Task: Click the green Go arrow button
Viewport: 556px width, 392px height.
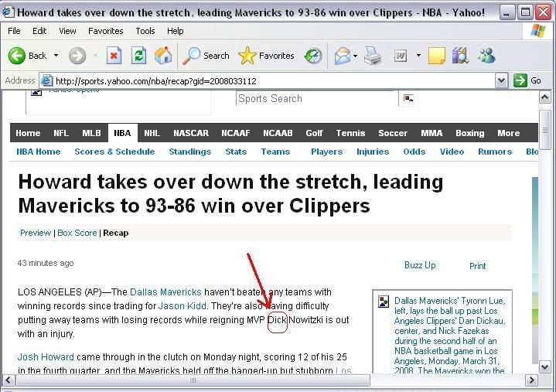Action: click(520, 81)
